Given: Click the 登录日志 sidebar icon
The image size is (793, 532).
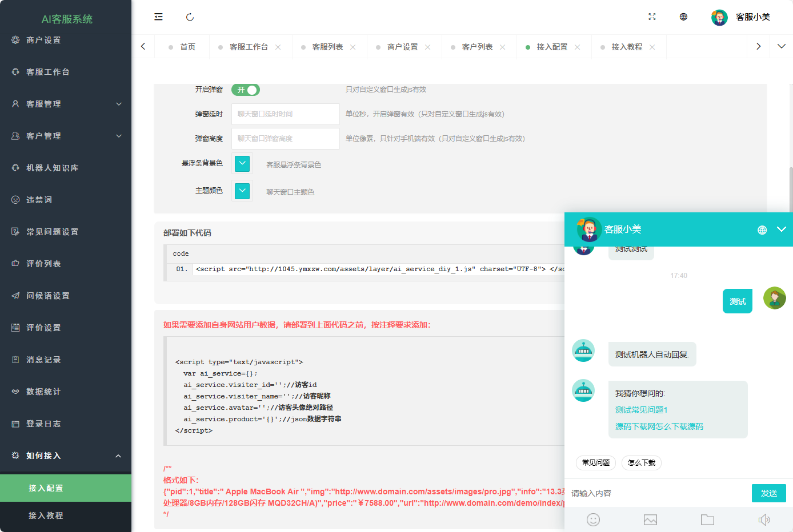Looking at the screenshot, I should click(x=15, y=424).
